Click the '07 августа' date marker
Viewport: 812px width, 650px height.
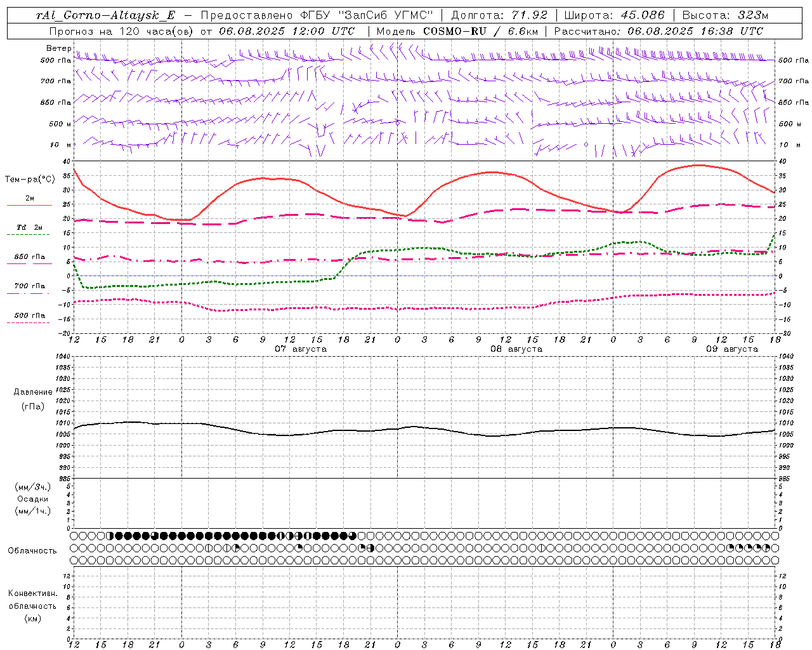coord(301,349)
